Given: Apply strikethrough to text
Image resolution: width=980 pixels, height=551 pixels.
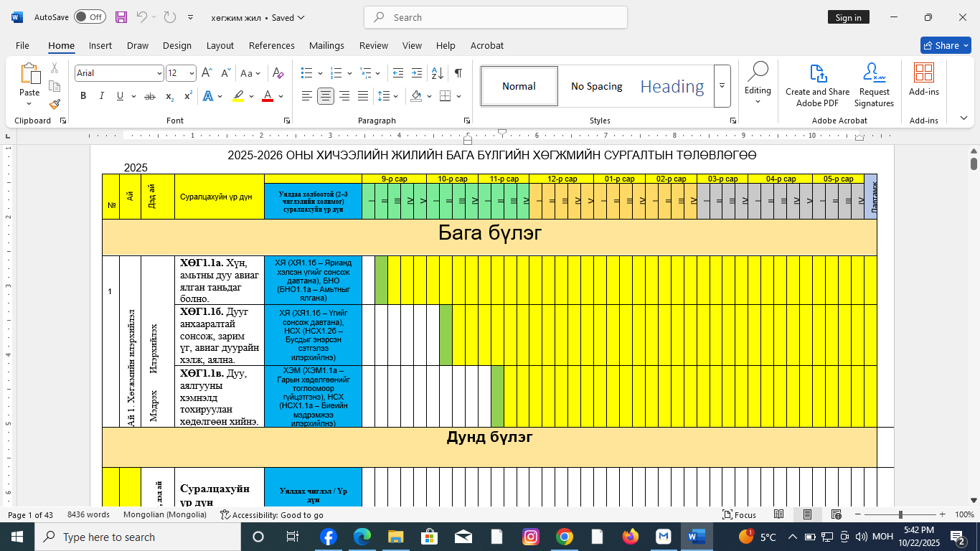Looking at the screenshot, I should click(150, 96).
